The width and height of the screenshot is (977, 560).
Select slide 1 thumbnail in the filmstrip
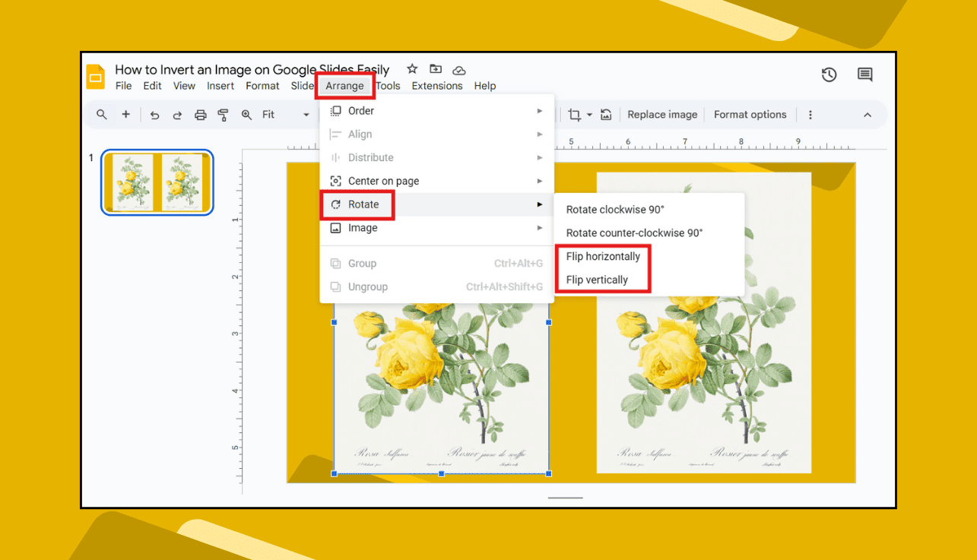pyautogui.click(x=157, y=182)
